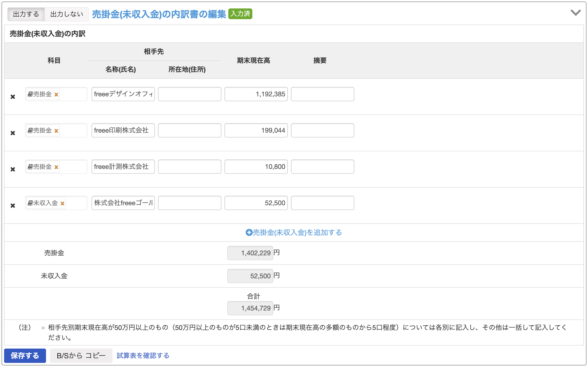Click 未収入金 total field 52,500
This screenshot has height=368, width=588.
[x=250, y=276]
